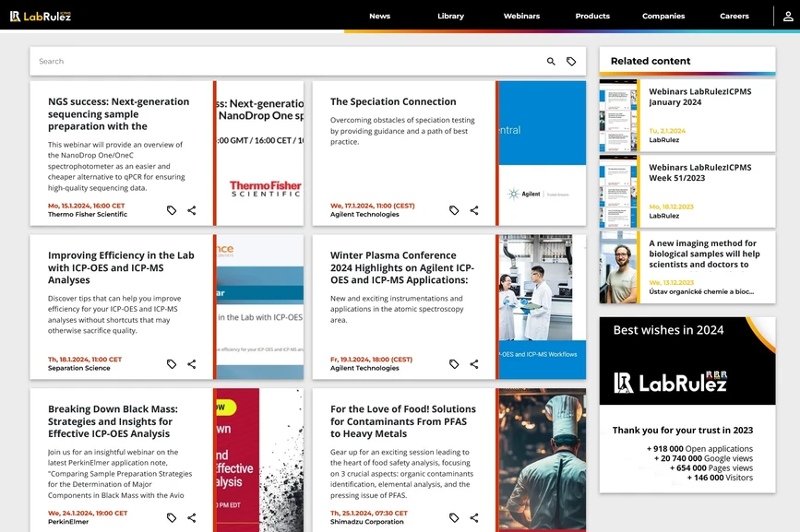
Task: Click the Shimadzu Corporation company name
Action: [367, 522]
